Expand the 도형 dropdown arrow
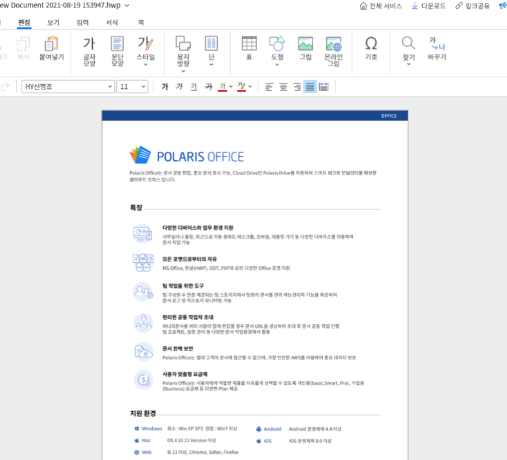 (277, 65)
